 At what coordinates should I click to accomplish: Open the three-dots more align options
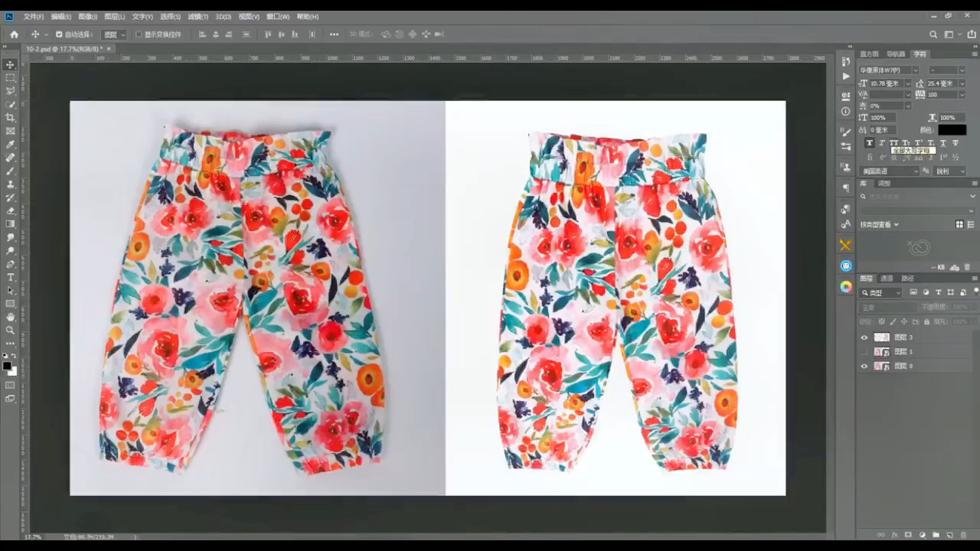point(334,34)
